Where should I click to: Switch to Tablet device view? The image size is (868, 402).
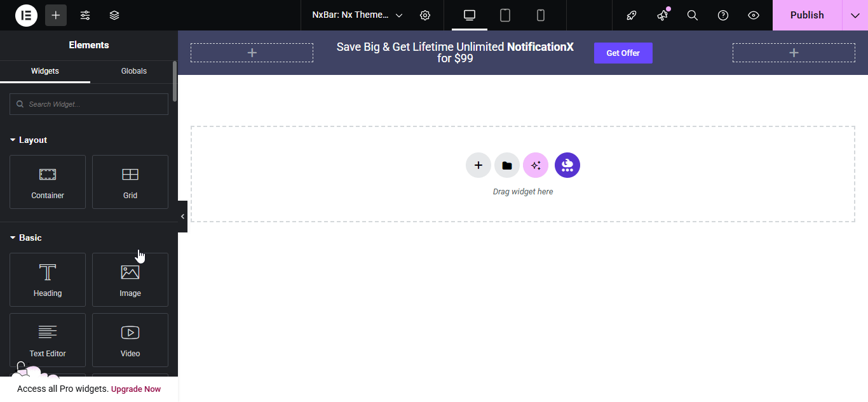pos(505,15)
